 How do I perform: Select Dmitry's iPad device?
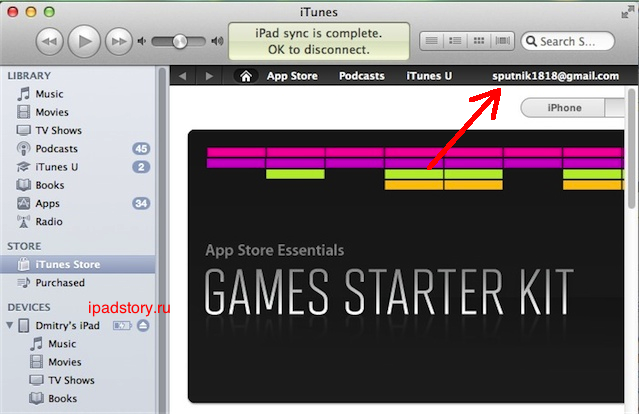(67, 326)
